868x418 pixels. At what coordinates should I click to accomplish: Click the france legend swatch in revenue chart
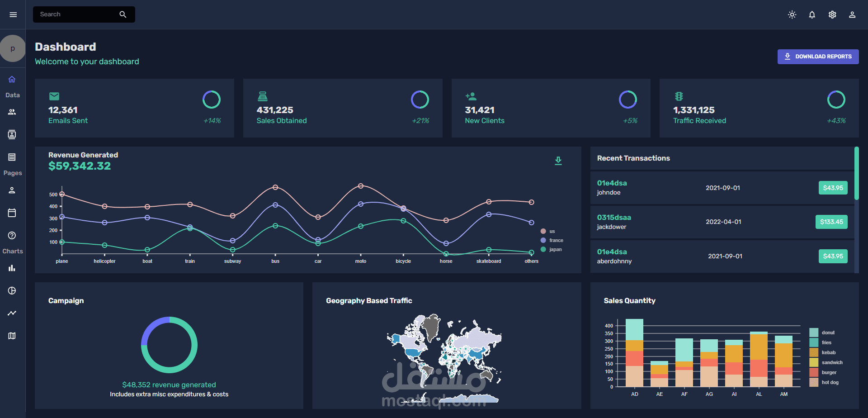(x=543, y=240)
